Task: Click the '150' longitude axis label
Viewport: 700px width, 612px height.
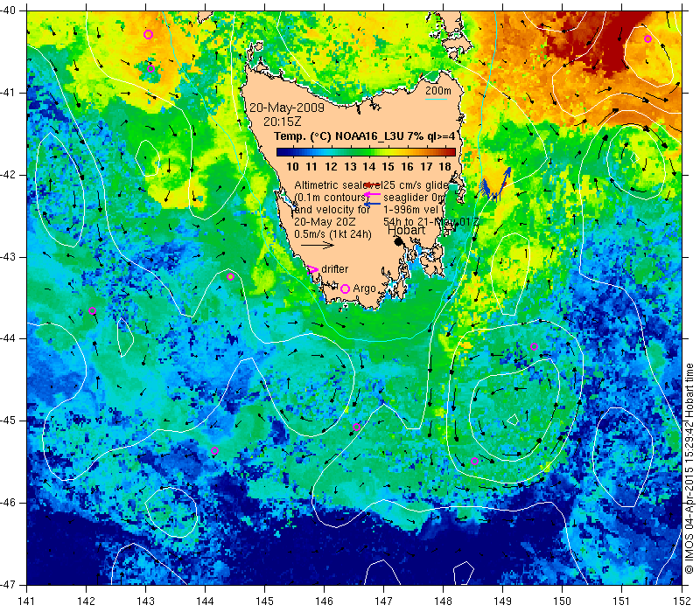Action: tap(563, 601)
